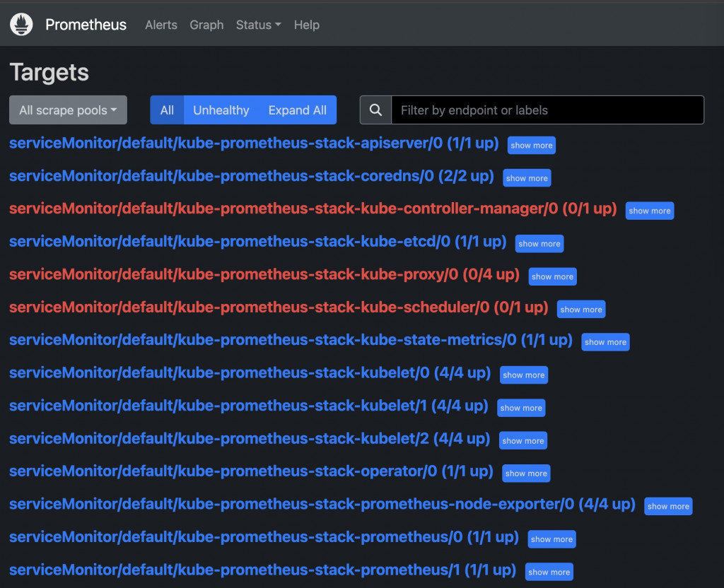Focus the Filter by endpoint or labels field
This screenshot has height=588, width=724.
pyautogui.click(x=548, y=110)
